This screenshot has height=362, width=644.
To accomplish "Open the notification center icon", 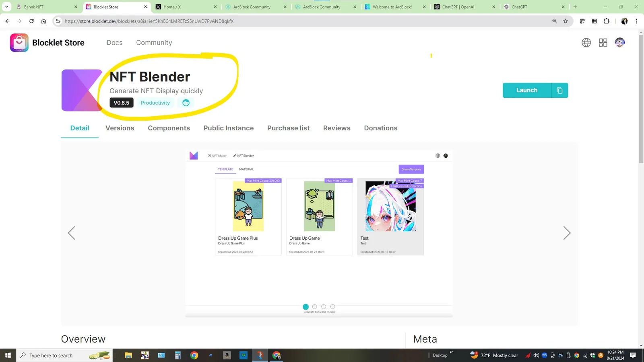I will pyautogui.click(x=633, y=355).
